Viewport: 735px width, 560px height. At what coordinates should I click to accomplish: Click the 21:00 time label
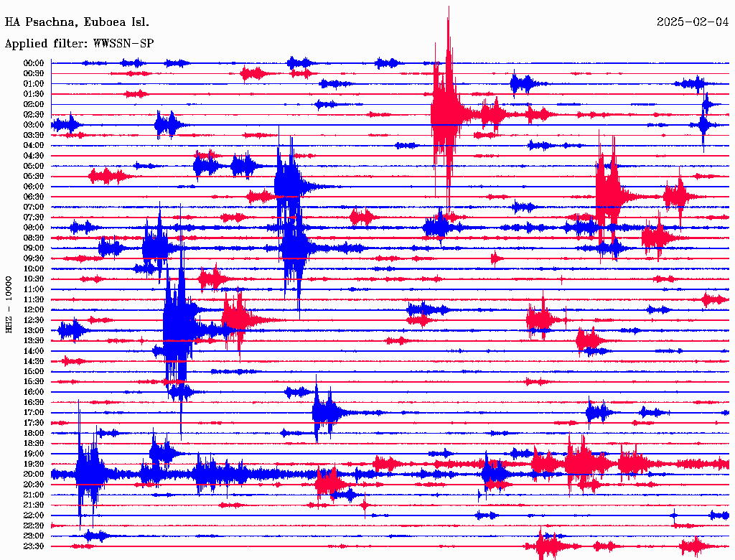pos(34,495)
